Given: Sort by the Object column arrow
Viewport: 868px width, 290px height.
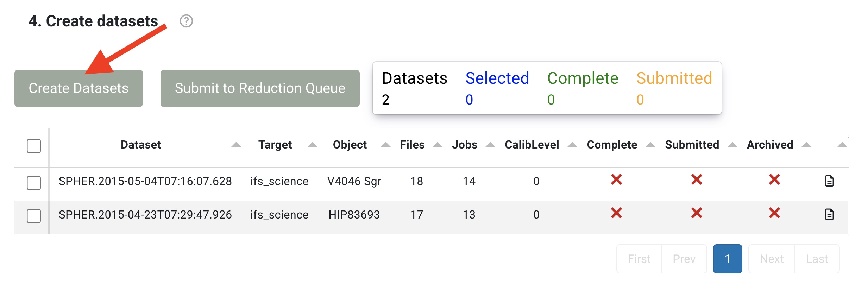Looking at the screenshot, I should [386, 145].
